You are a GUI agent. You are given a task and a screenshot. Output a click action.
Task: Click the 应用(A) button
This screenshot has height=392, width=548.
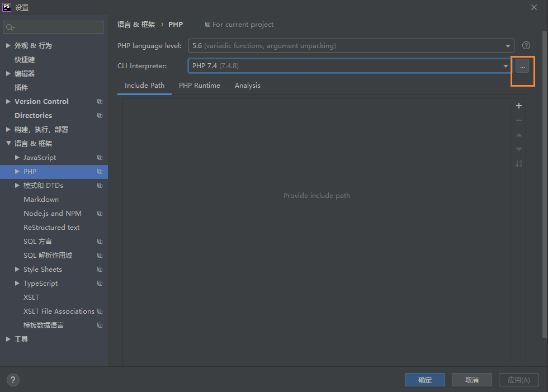coord(519,380)
